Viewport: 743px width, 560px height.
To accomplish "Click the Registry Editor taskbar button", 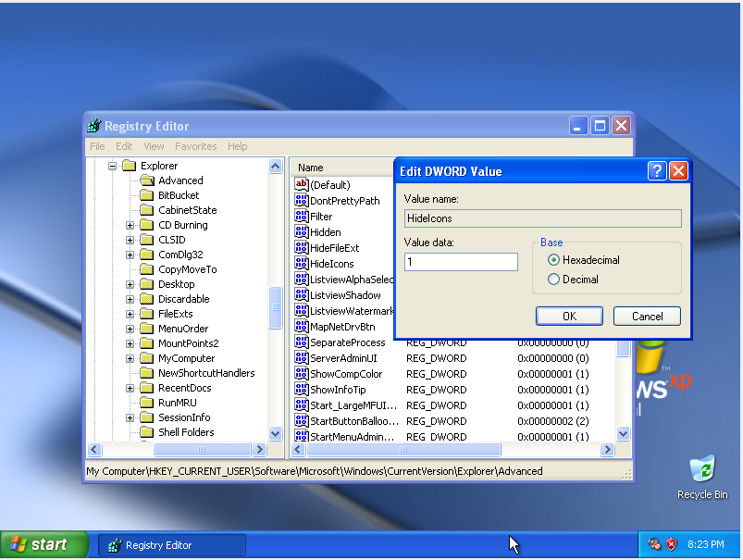I will (x=172, y=545).
